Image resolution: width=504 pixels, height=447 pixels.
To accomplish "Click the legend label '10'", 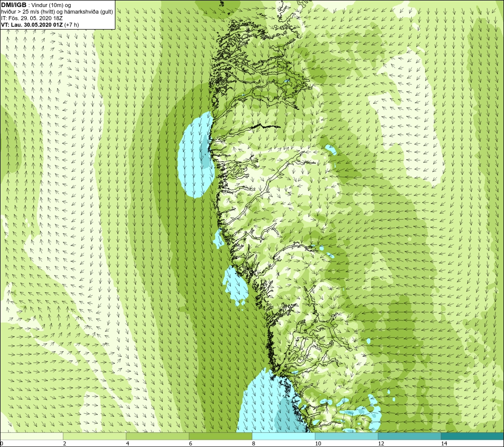I will [x=318, y=443].
